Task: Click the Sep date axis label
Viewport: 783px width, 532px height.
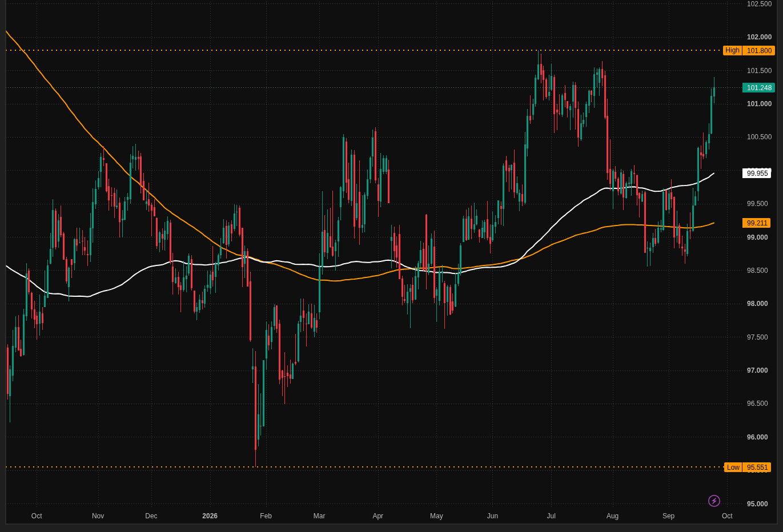Action: (669, 516)
